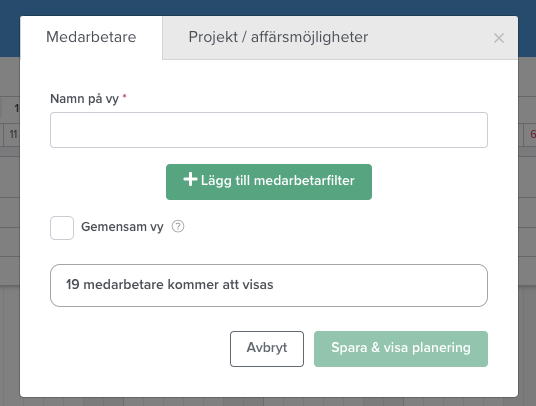Click the Namn på vy field label
536x406 pixels.
[x=84, y=99]
